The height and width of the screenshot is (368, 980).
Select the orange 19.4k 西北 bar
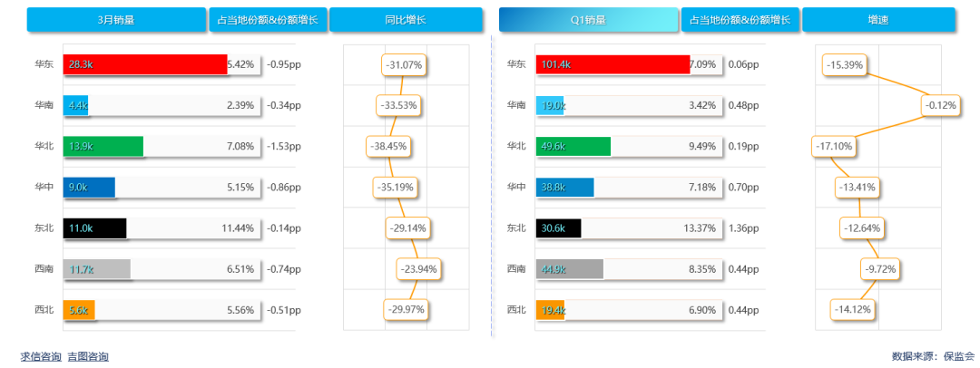coord(550,310)
